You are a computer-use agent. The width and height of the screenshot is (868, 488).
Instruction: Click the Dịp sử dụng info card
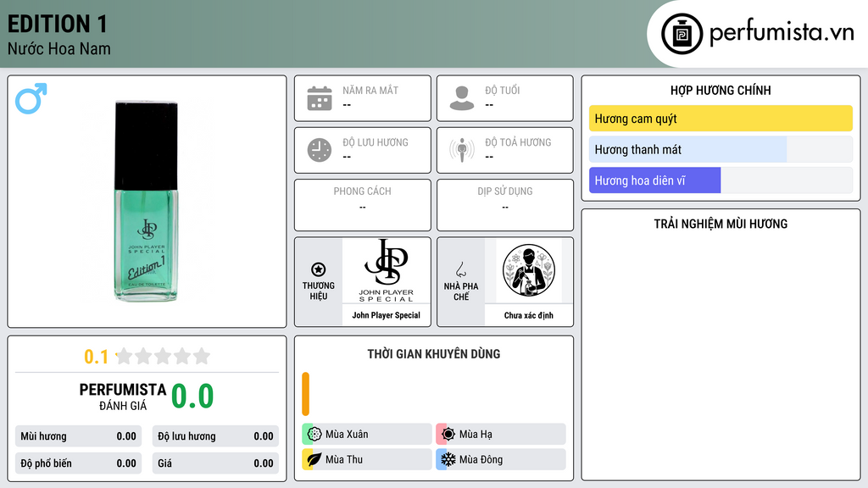point(505,205)
